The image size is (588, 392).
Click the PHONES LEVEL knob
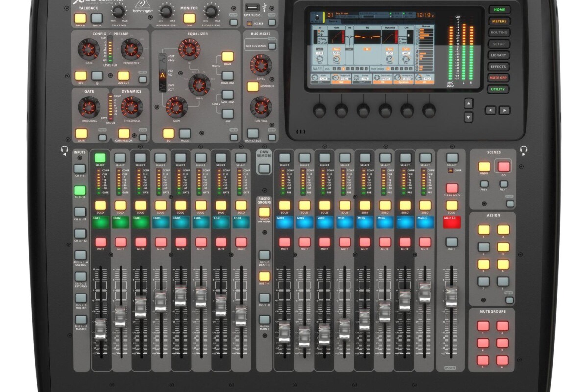(211, 12)
